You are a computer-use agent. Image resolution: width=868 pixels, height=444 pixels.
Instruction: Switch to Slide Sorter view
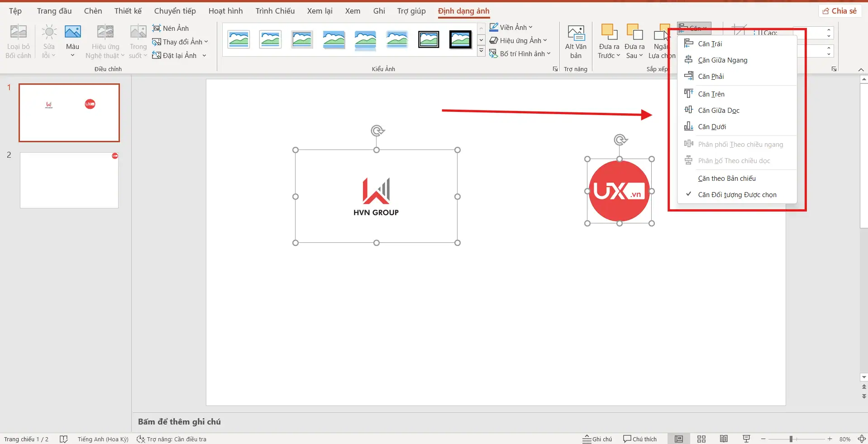pos(701,439)
